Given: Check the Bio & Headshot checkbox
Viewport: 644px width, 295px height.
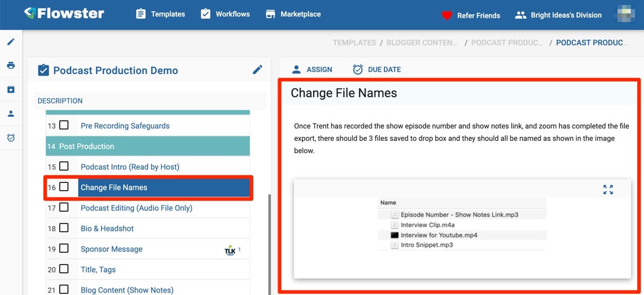Looking at the screenshot, I should click(x=64, y=228).
